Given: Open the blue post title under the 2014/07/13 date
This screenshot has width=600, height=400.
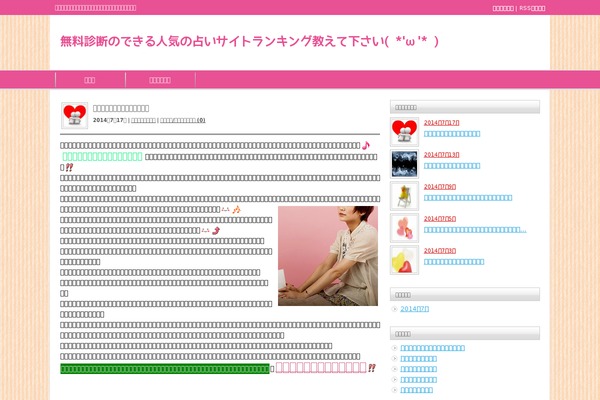Looking at the screenshot, I should tap(452, 166).
